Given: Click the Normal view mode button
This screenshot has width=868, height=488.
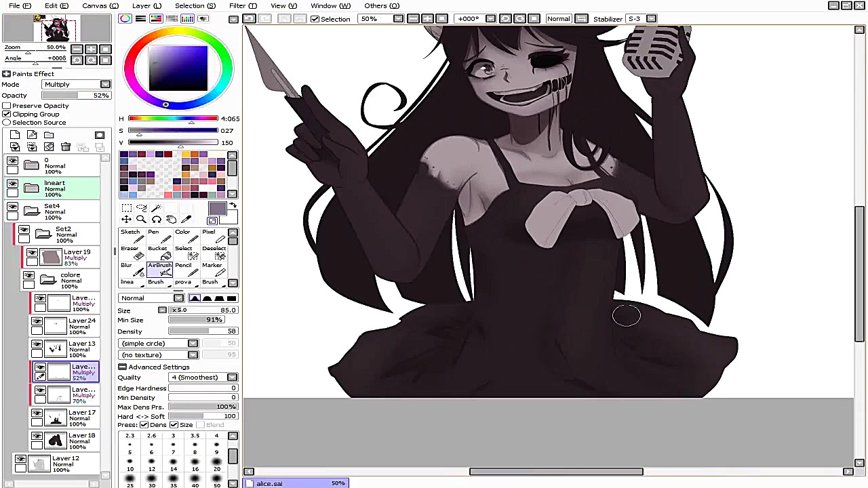Looking at the screenshot, I should click(559, 19).
